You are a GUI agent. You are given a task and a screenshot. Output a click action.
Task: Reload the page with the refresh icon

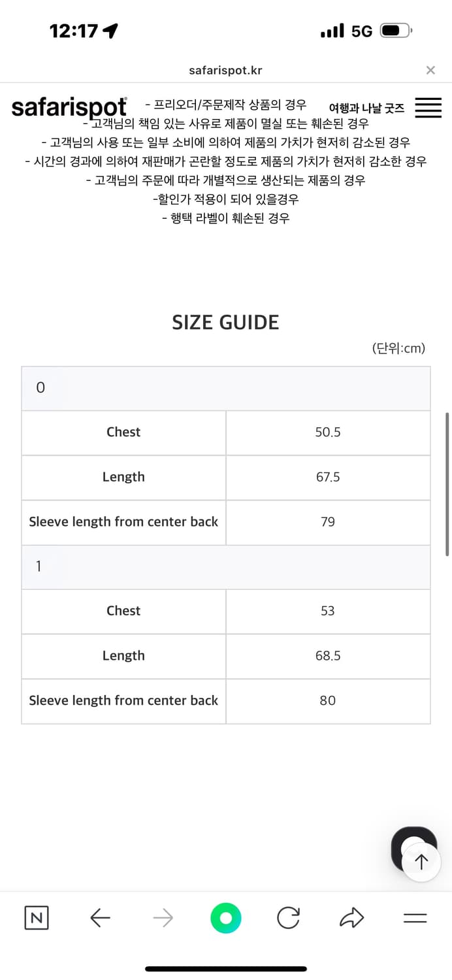(288, 918)
